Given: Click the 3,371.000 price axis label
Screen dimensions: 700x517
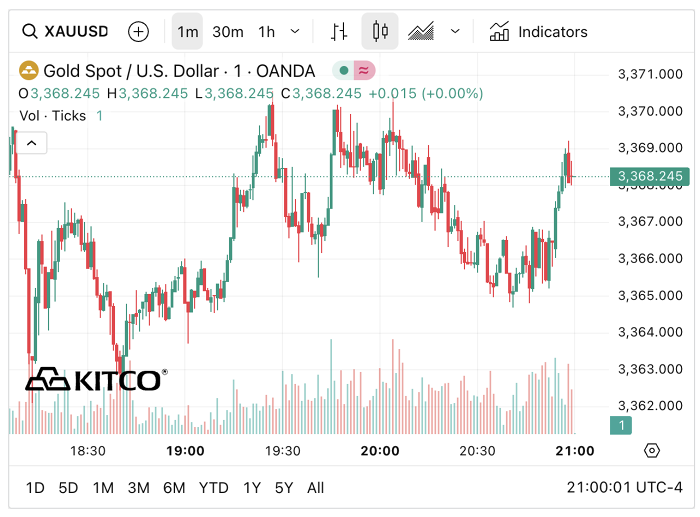Looking at the screenshot, I should (650, 74).
